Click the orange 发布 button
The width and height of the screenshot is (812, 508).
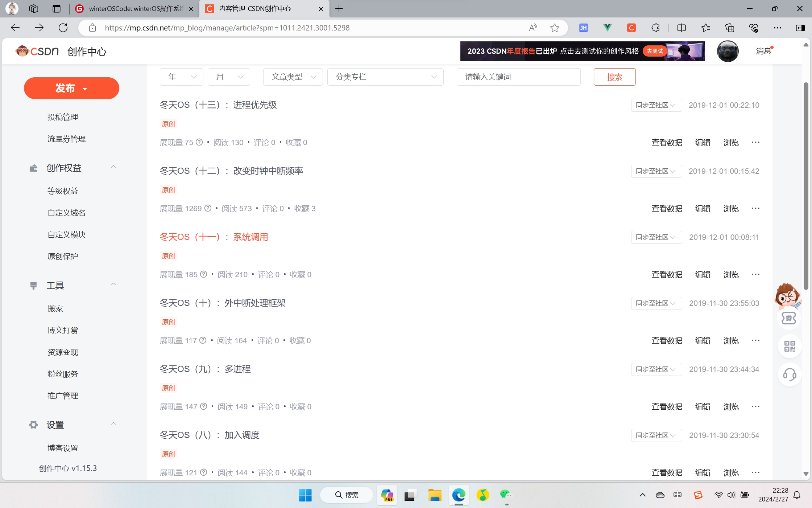(x=71, y=88)
